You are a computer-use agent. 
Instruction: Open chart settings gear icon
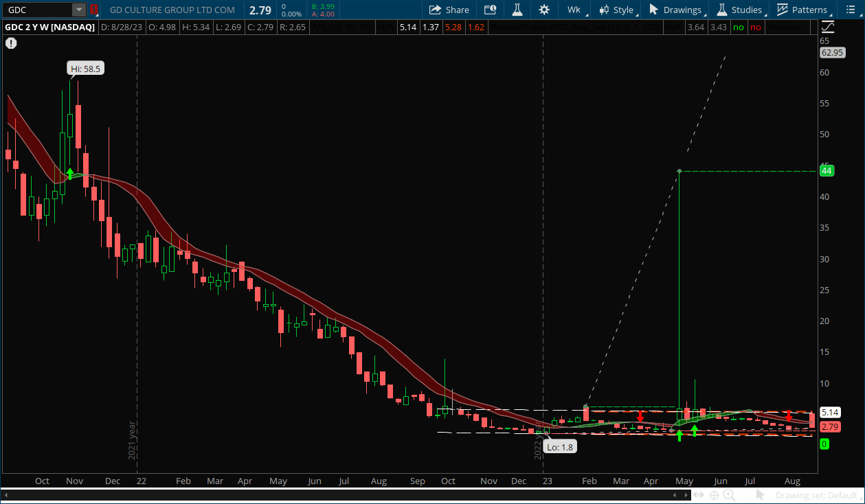[x=544, y=10]
